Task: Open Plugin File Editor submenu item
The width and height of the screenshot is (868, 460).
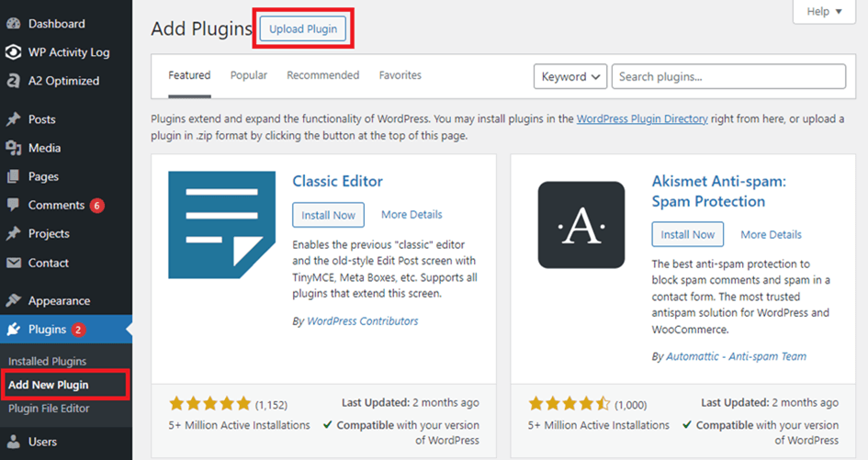Action: point(49,409)
